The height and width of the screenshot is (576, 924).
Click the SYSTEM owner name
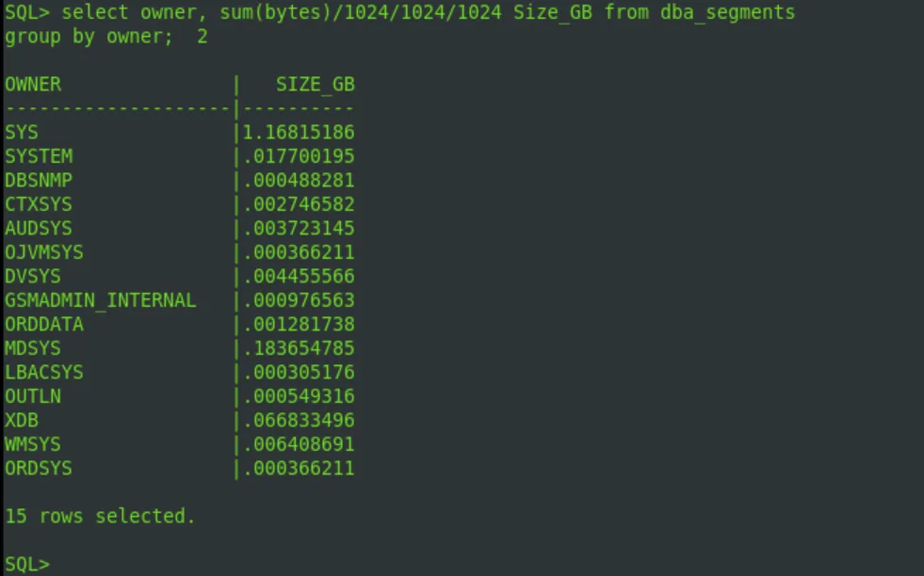(x=39, y=156)
